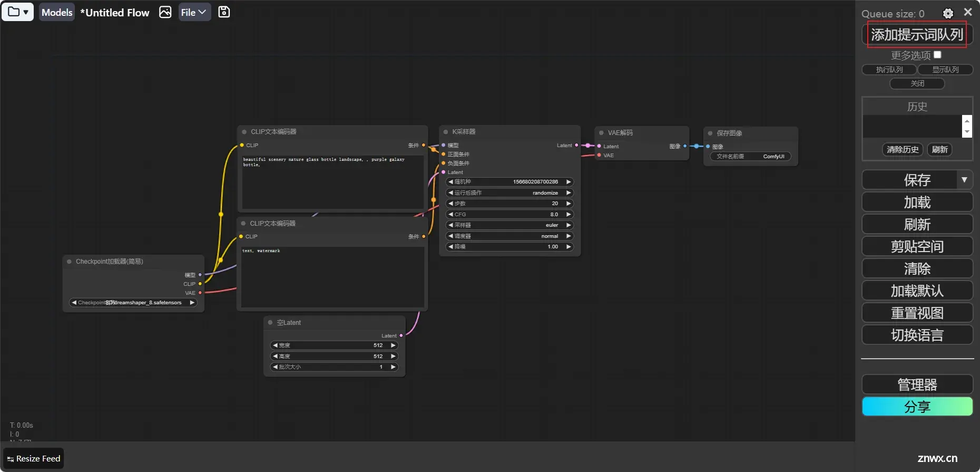This screenshot has width=980, height=472.
Task: Click 添加提示词队列 to queue prompt
Action: pyautogui.click(x=917, y=35)
